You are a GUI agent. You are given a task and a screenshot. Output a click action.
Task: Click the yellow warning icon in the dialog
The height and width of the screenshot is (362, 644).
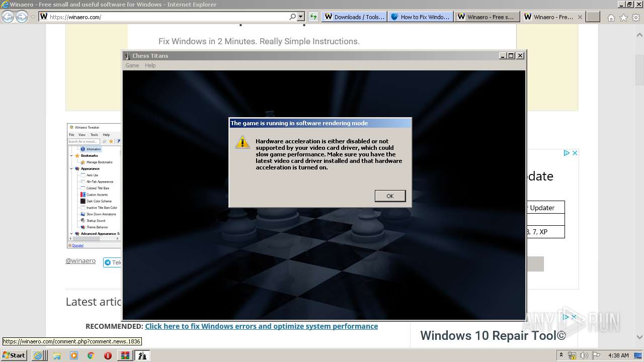[x=243, y=142]
